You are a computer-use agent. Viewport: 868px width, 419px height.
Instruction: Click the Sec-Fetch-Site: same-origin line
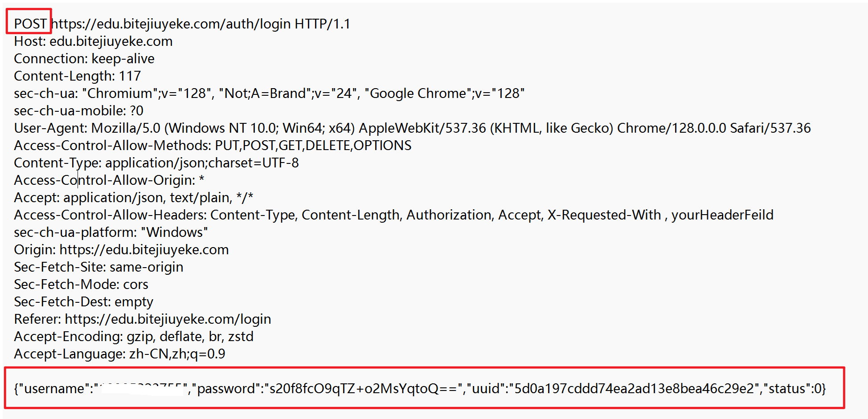98,267
